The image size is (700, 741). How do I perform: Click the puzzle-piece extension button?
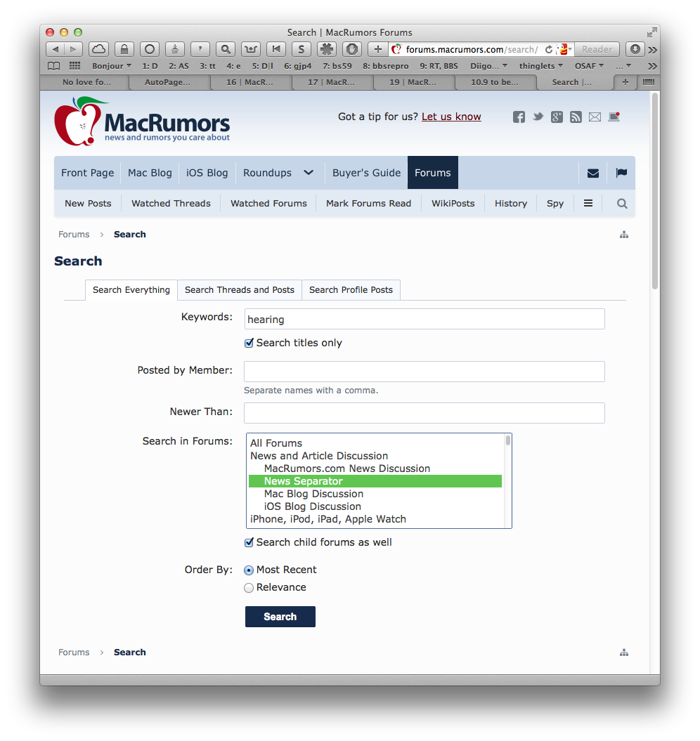pyautogui.click(x=326, y=49)
